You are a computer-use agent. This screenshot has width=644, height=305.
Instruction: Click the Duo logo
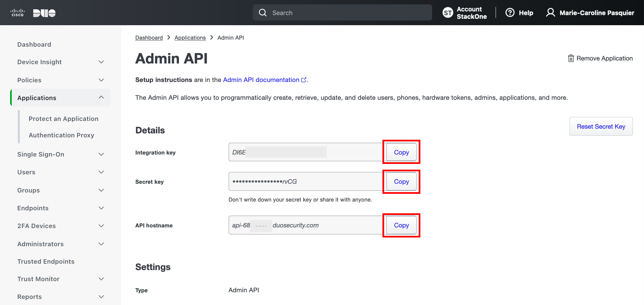[44, 13]
